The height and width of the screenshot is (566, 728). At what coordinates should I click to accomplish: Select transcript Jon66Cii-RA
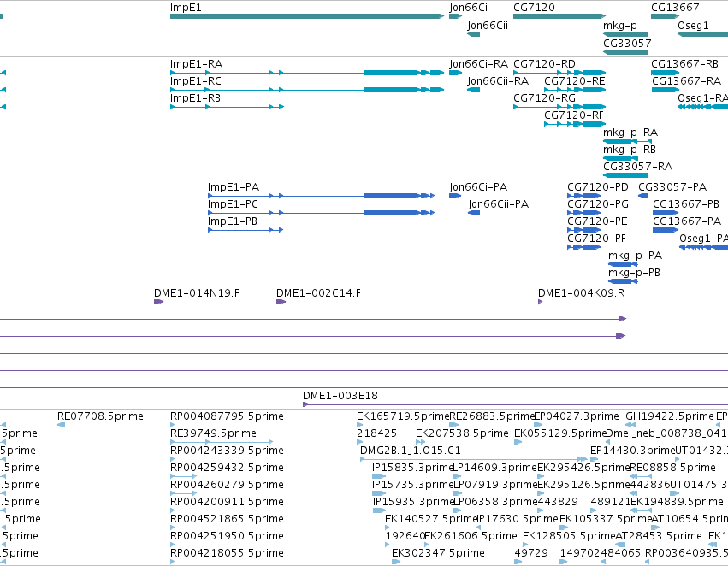[474, 90]
